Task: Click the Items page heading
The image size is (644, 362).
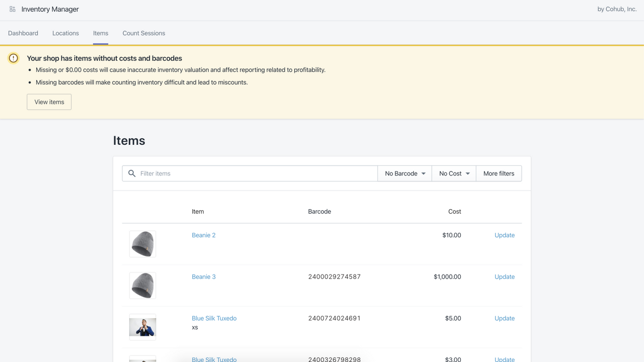Action: (129, 141)
